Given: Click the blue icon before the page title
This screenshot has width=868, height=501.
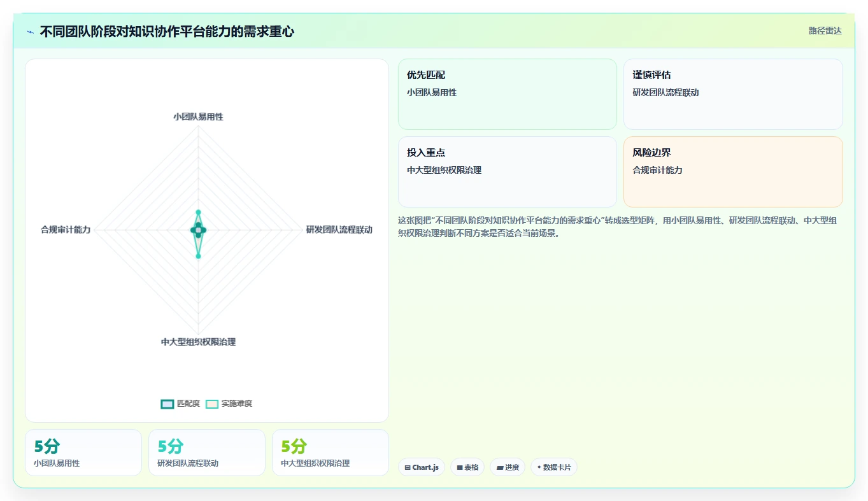Looking at the screenshot, I should click(x=31, y=32).
